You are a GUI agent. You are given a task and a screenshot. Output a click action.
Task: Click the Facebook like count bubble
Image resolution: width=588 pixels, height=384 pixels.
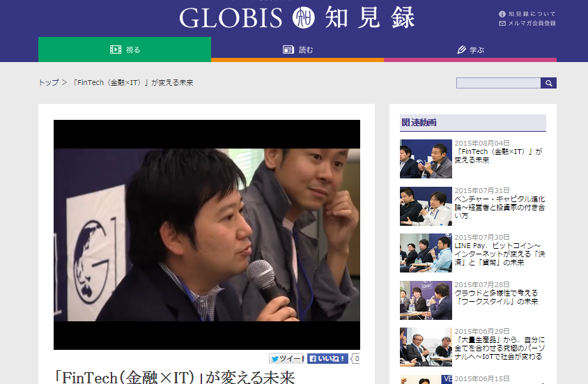[x=355, y=358]
